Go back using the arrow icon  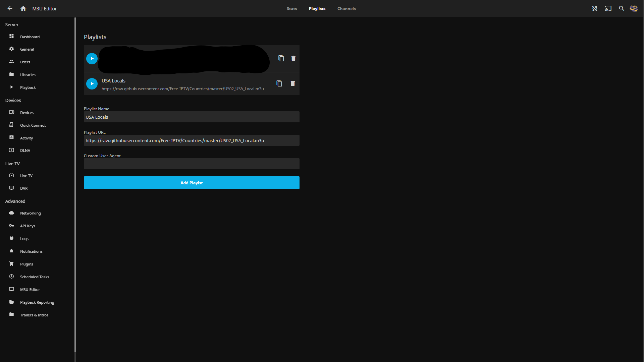pyautogui.click(x=10, y=8)
